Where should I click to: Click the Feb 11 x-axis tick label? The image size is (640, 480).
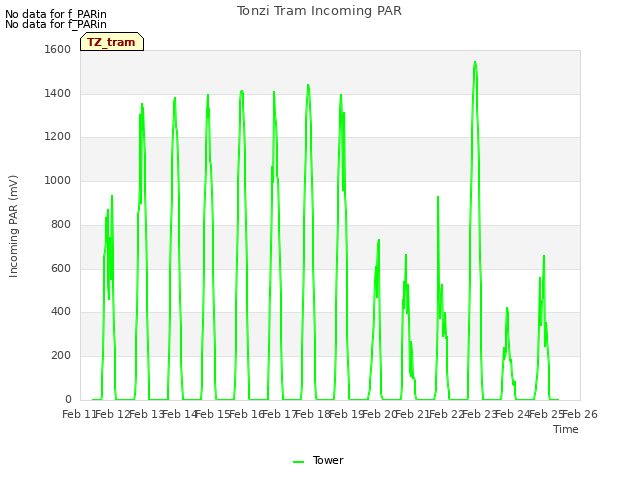(x=79, y=415)
